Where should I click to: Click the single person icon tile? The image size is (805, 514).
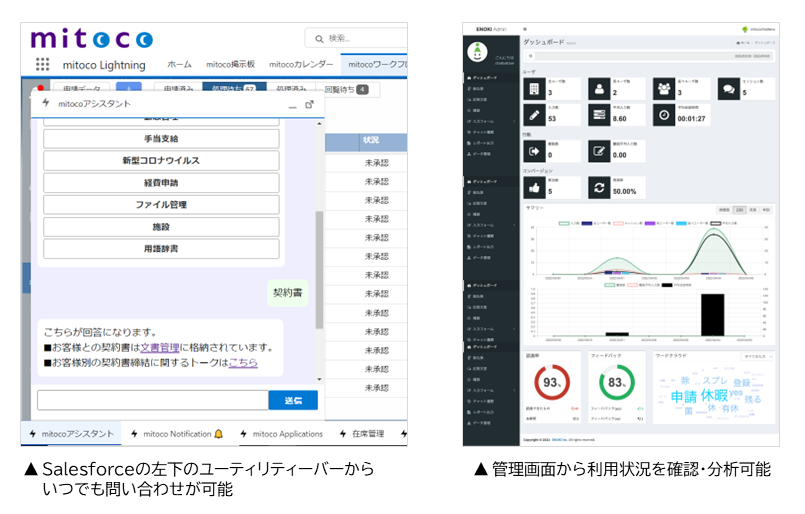(599, 89)
